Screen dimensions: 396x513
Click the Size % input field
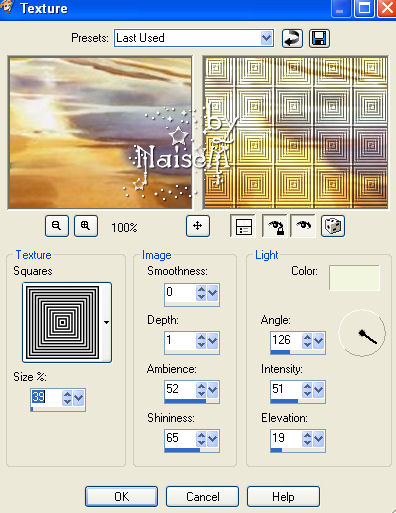(46, 397)
